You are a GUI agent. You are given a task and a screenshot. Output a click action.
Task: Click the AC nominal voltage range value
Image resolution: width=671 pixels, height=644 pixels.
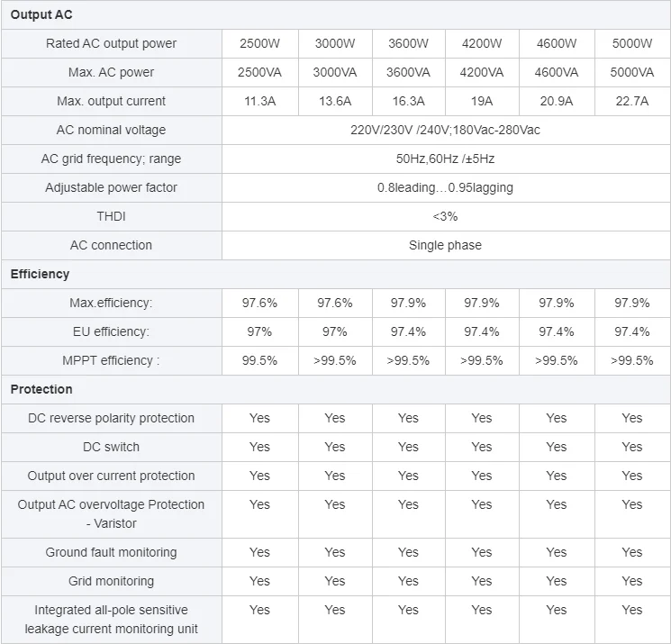pos(445,130)
